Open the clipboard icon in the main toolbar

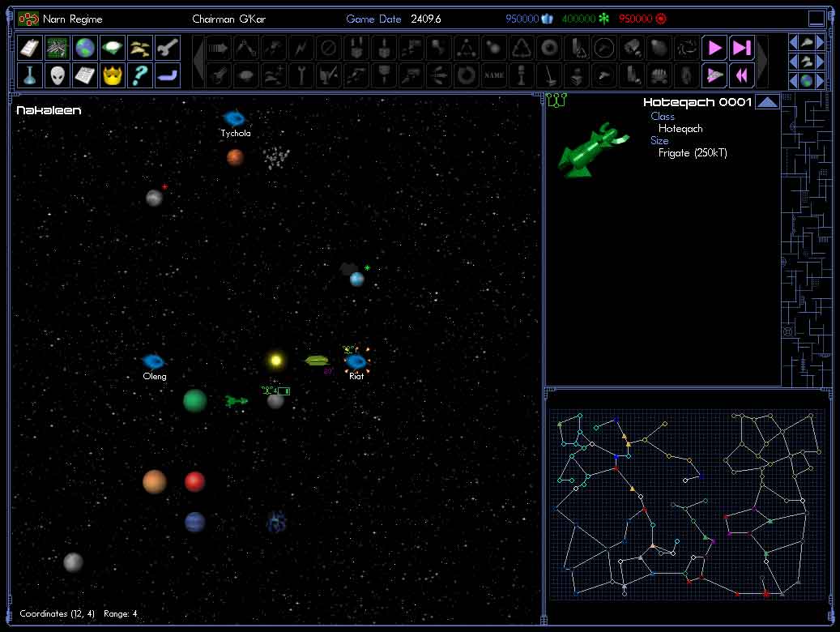pos(30,48)
